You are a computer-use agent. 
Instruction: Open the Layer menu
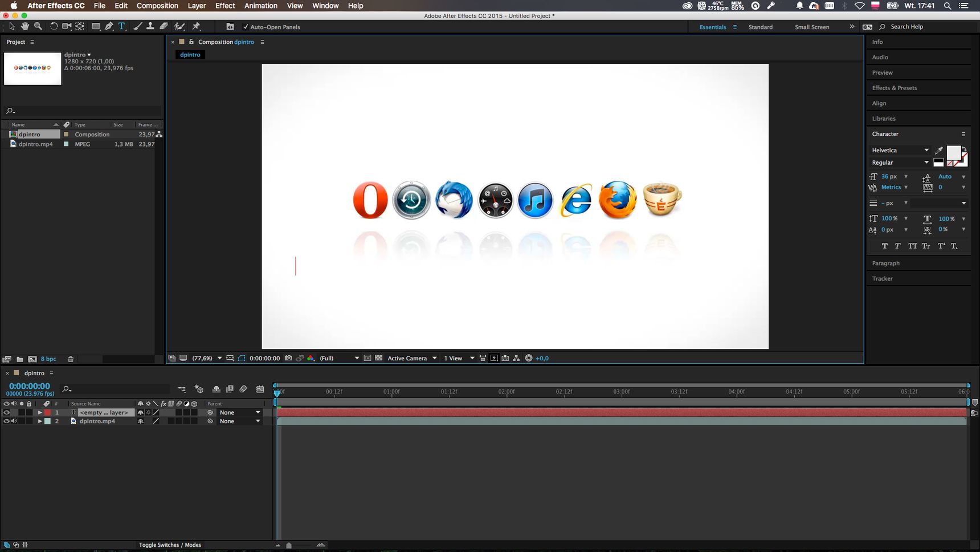[x=197, y=6]
